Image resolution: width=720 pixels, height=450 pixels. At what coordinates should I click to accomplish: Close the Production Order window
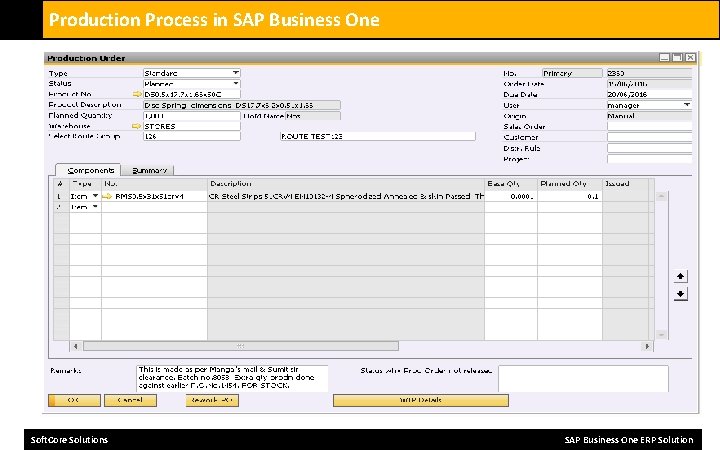point(690,57)
